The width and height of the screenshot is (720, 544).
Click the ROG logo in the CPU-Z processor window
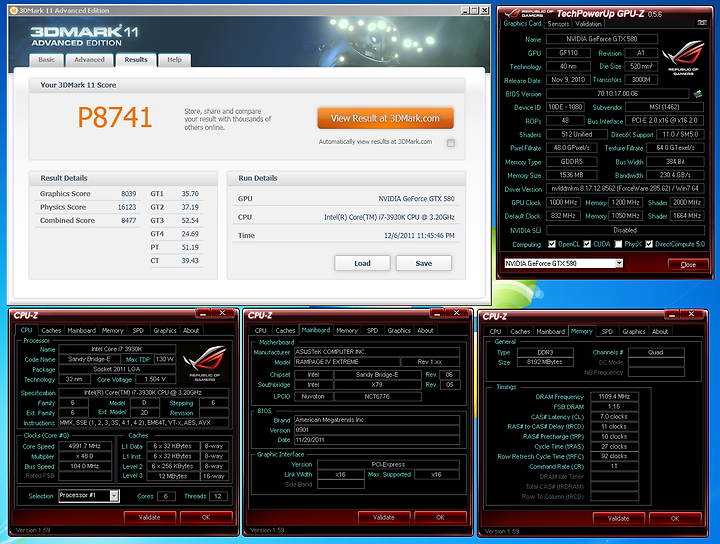click(x=205, y=364)
